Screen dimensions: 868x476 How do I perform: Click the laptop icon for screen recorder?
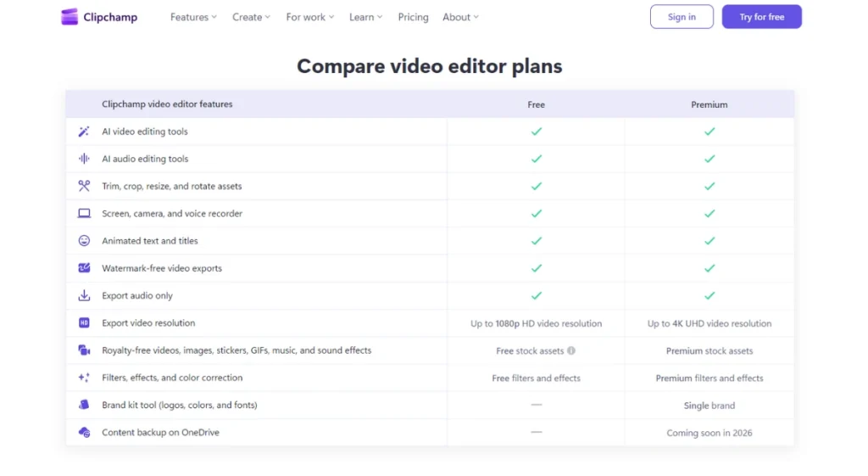pyautogui.click(x=84, y=213)
